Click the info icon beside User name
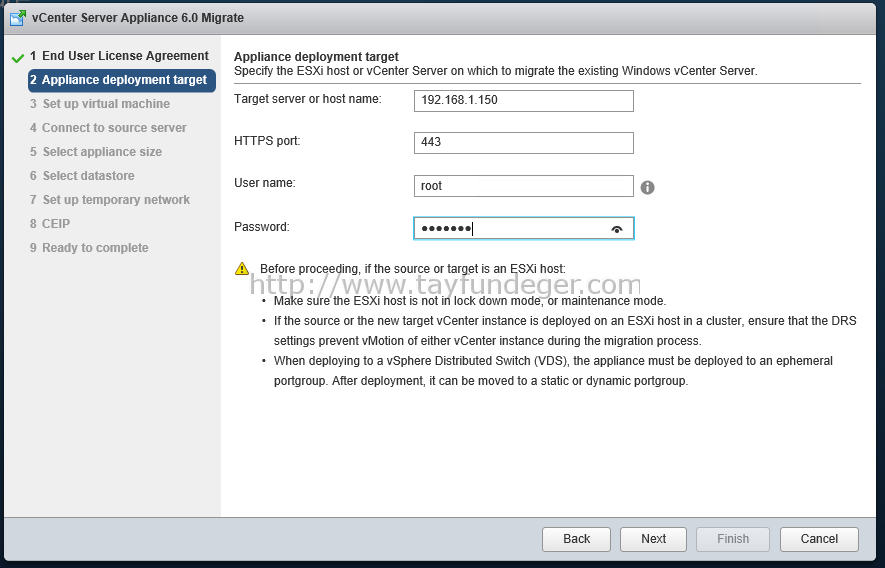885x568 pixels. [647, 187]
